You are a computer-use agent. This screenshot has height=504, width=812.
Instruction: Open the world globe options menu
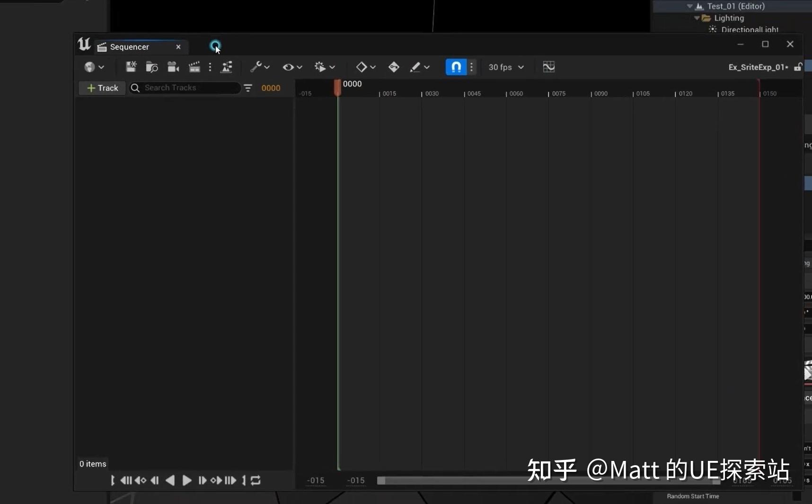point(94,67)
